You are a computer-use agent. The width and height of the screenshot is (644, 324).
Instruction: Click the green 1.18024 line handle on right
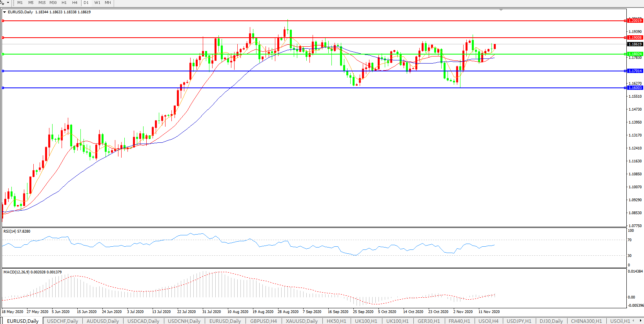(x=625, y=54)
